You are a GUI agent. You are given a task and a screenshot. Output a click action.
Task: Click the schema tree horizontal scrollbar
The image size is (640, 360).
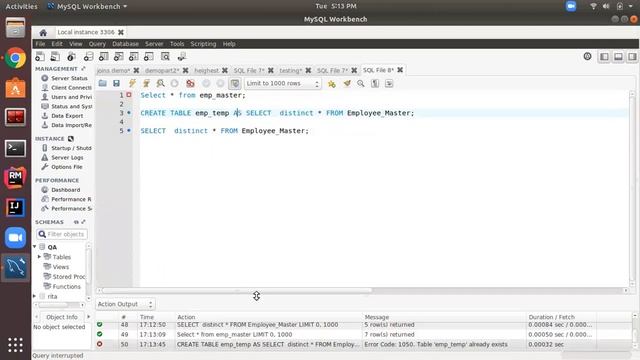(53, 305)
